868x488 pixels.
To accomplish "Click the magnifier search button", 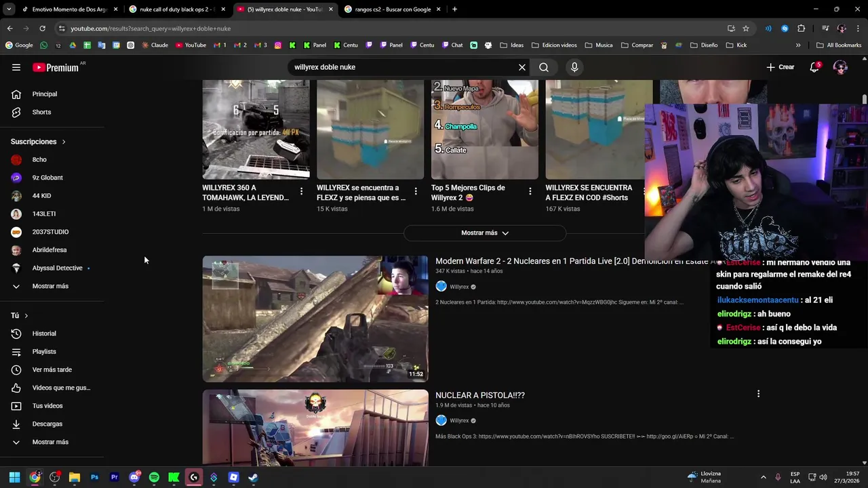I will click(544, 67).
